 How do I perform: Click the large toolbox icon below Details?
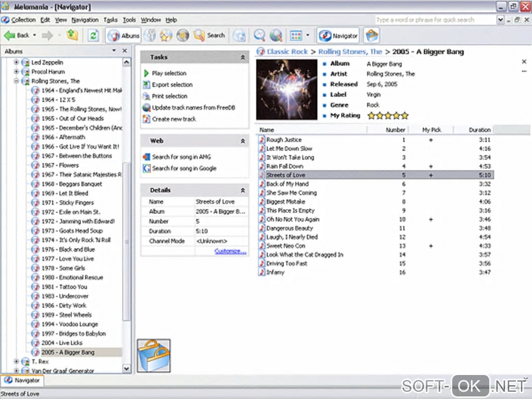[154, 356]
